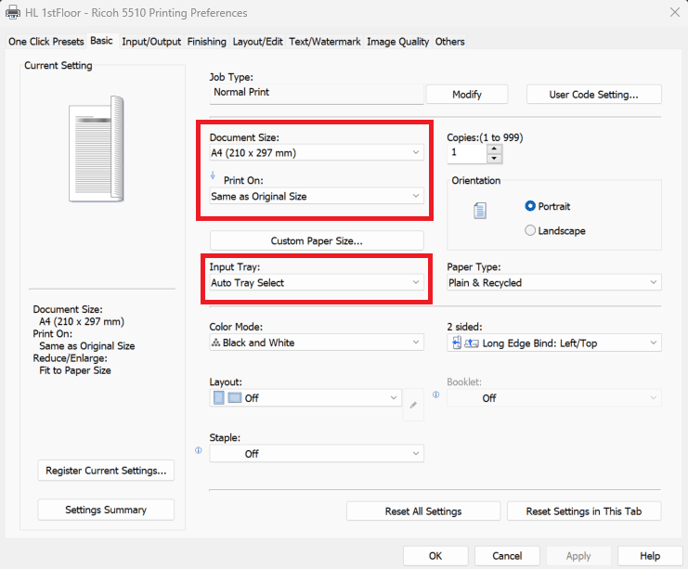Viewport: 688px width, 569px height.
Task: Click Register Current Settings button
Action: point(106,470)
